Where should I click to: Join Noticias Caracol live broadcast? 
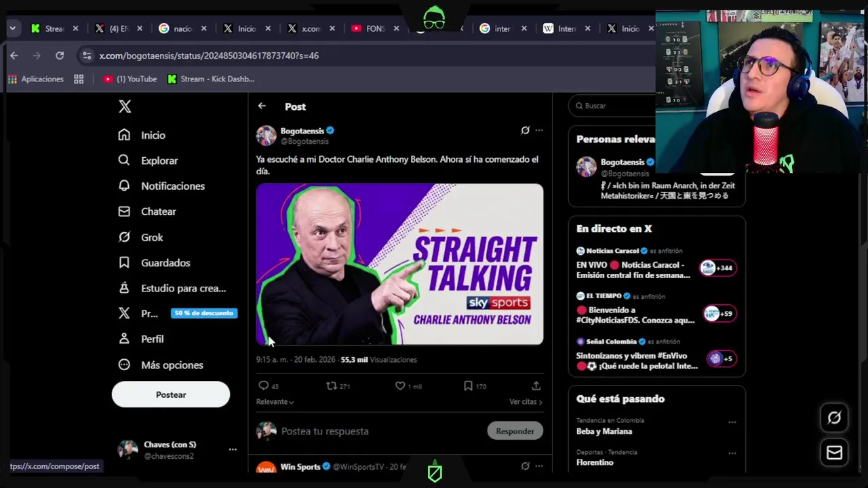pyautogui.click(x=655, y=264)
